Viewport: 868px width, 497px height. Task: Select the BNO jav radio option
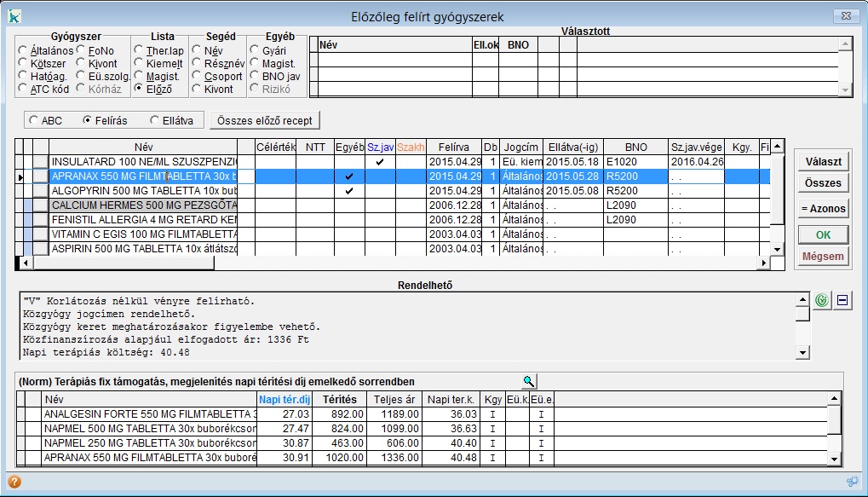(x=255, y=75)
